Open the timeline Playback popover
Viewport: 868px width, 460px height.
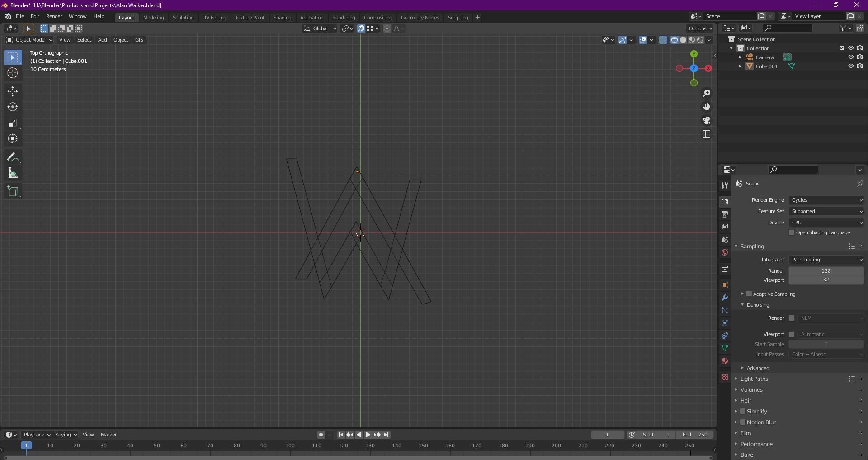coord(36,435)
